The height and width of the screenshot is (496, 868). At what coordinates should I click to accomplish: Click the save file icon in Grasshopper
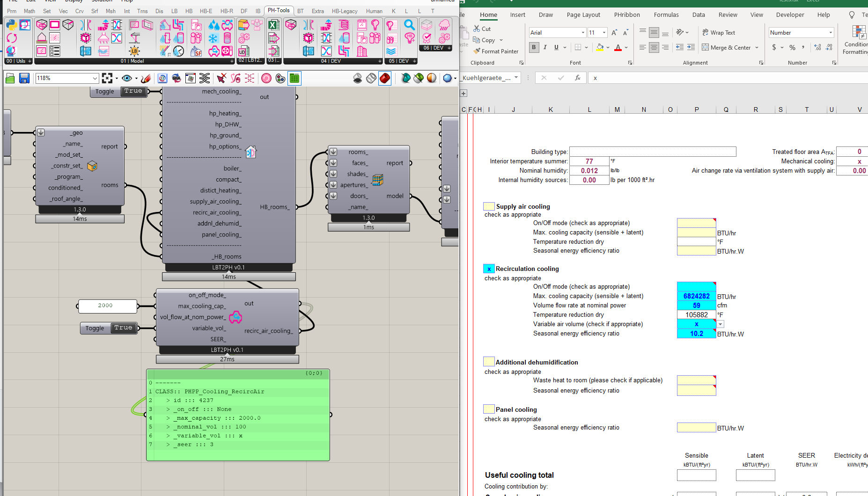tap(24, 78)
